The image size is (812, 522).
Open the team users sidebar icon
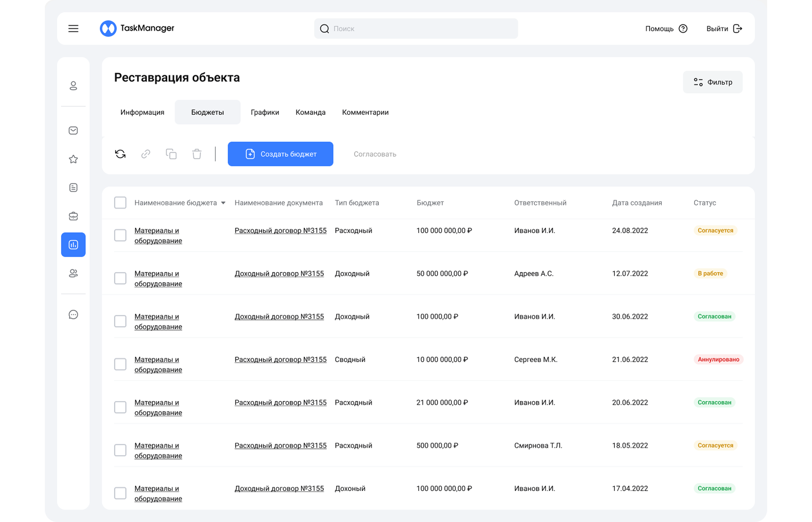(73, 273)
